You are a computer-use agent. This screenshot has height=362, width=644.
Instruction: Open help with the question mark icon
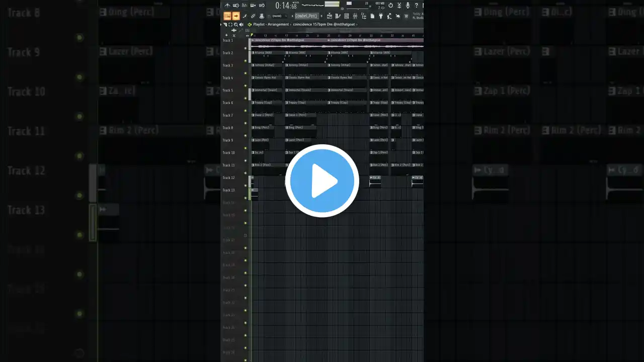(x=416, y=6)
